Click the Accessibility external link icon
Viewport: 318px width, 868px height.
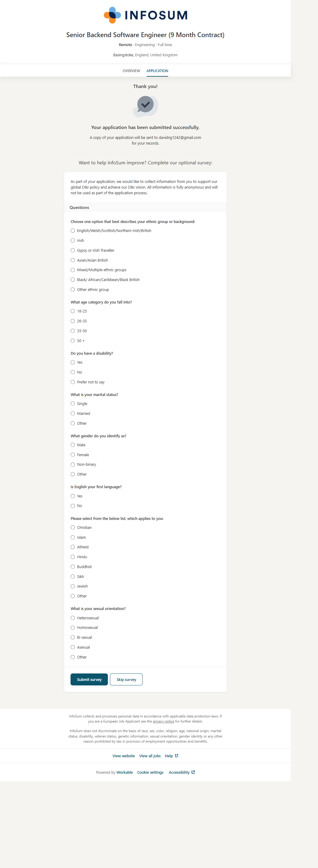[193, 772]
